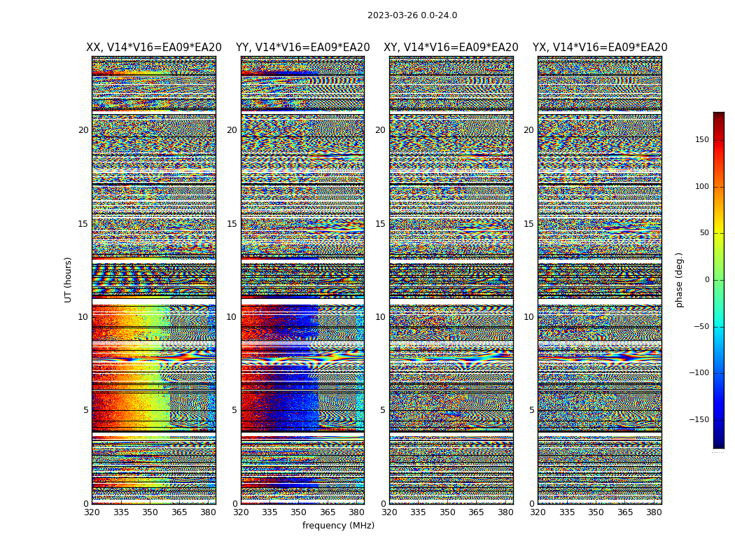Click colorbar tick label −50
735x560 pixels.
(x=701, y=326)
